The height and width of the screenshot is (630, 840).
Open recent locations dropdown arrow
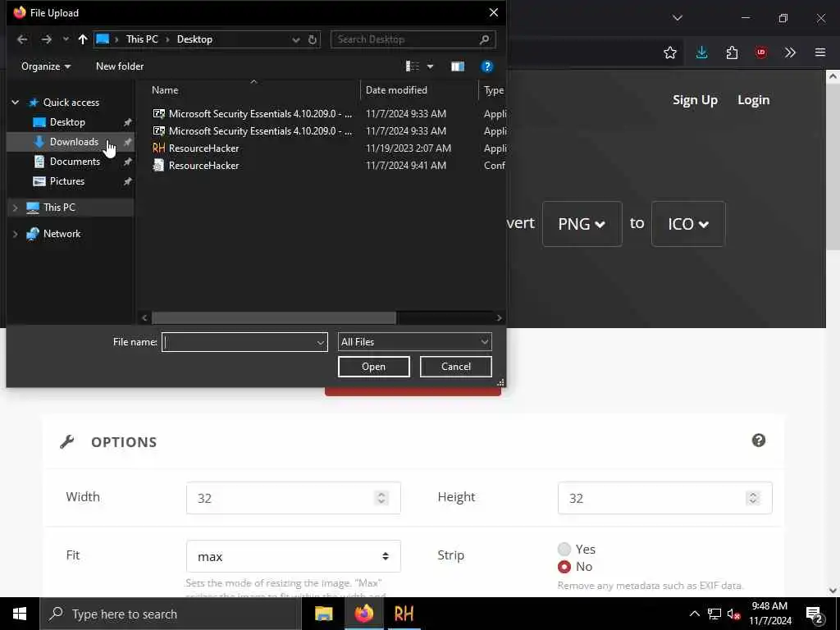point(66,39)
